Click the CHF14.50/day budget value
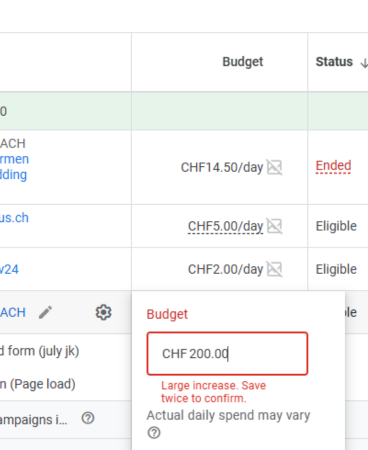 tap(222, 167)
